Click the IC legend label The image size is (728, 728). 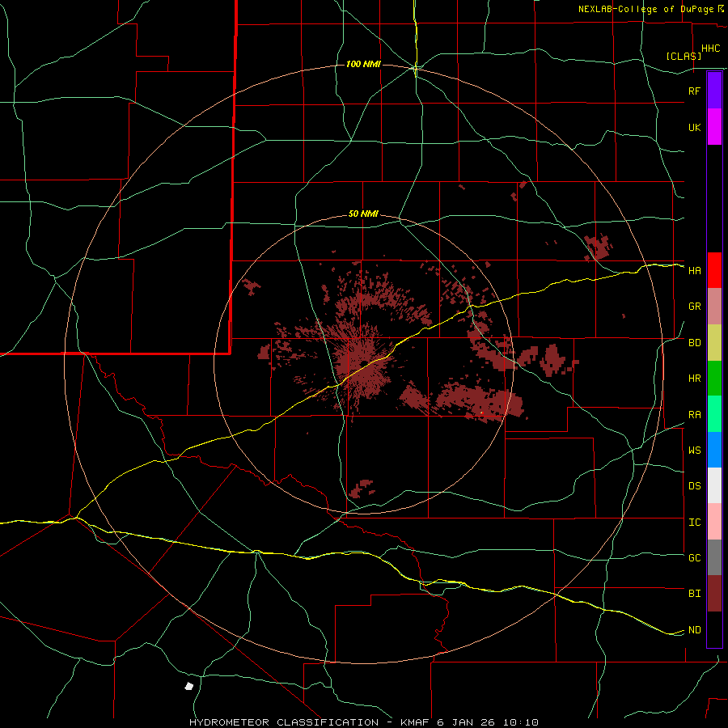[x=694, y=523]
